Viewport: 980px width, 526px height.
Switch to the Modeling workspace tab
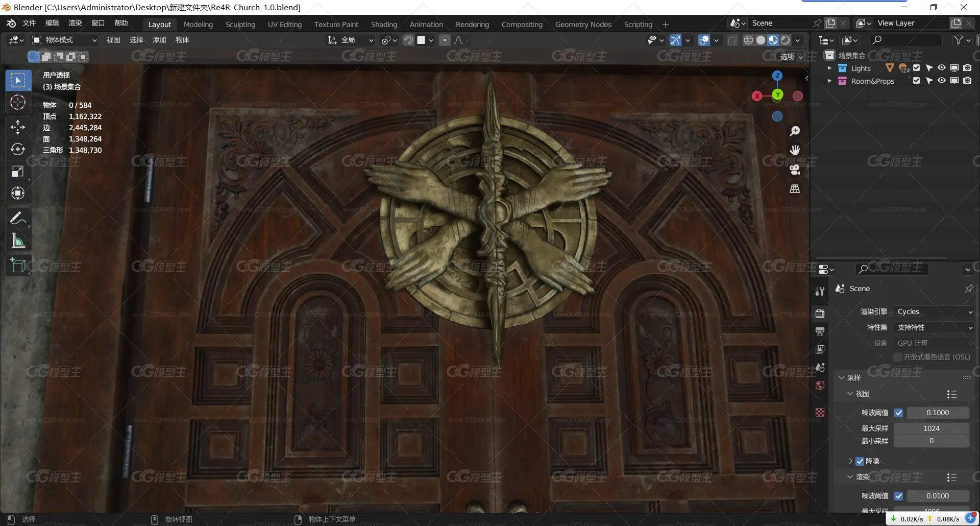tap(198, 25)
